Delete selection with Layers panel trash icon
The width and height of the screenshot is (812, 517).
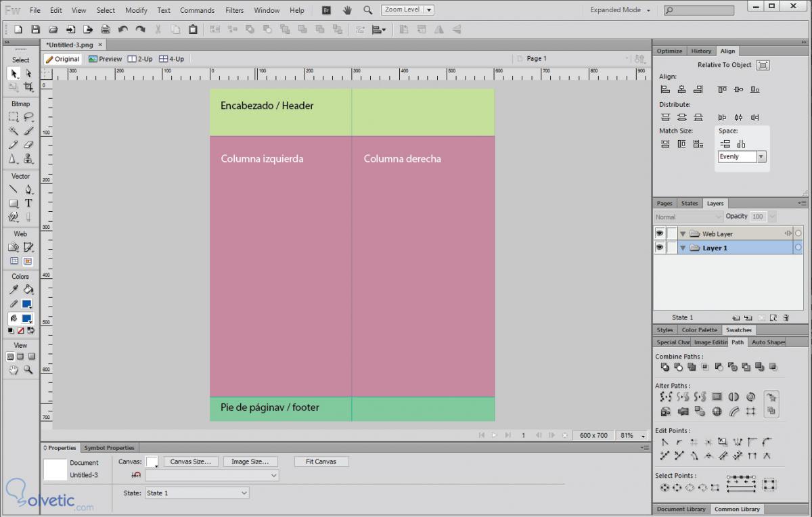pyautogui.click(x=786, y=317)
